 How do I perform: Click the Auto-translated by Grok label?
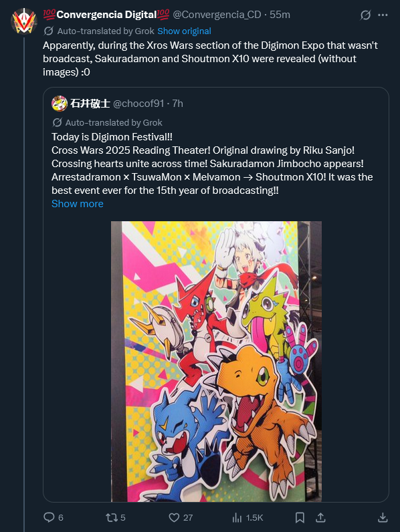click(106, 31)
